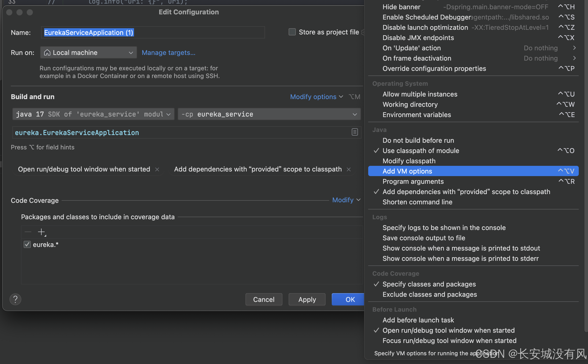Image resolution: width=588 pixels, height=364 pixels.
Task: Toggle Open run/debug tool window when started menu item
Action: pyautogui.click(x=473, y=330)
